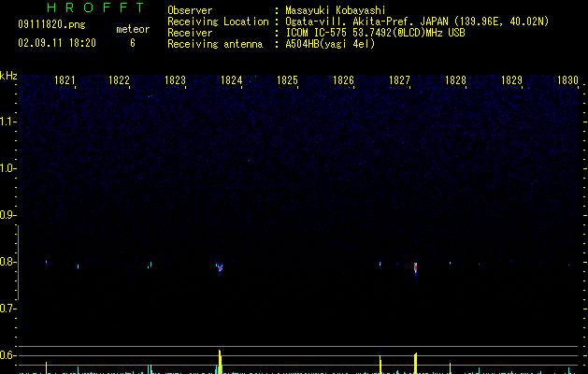588x374 pixels.
Task: Click the Observer name Masayuki Kobayashi
Action: point(336,10)
